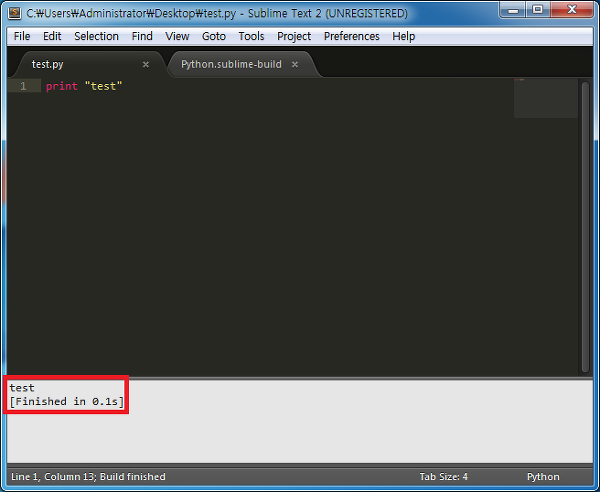Open the Tools menu
This screenshot has width=600, height=492.
pyautogui.click(x=251, y=36)
